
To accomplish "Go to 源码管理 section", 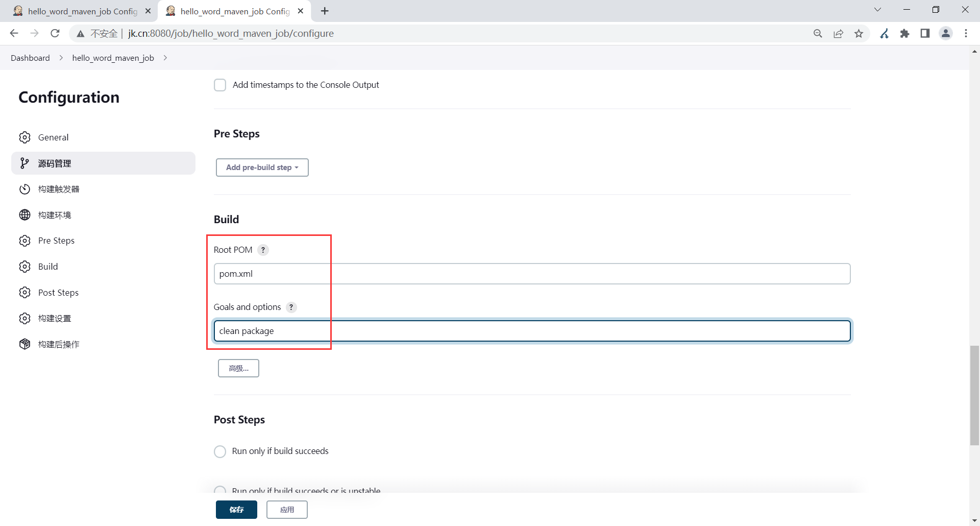I will (103, 163).
